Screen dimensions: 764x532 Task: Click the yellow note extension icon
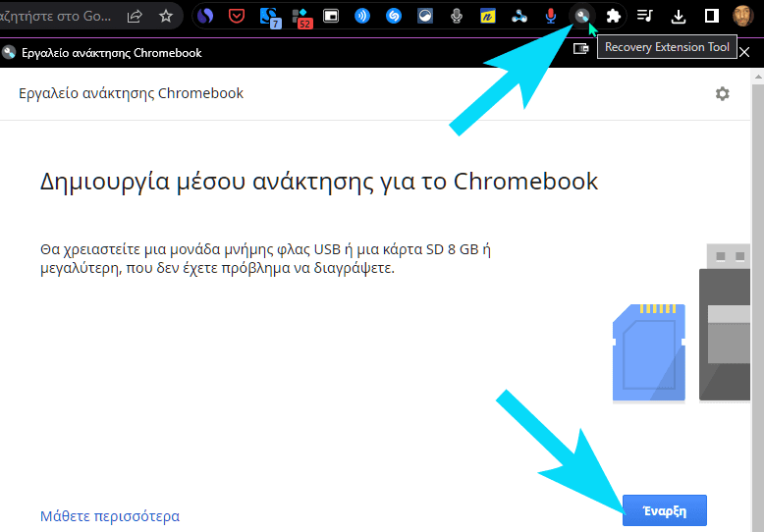(488, 16)
